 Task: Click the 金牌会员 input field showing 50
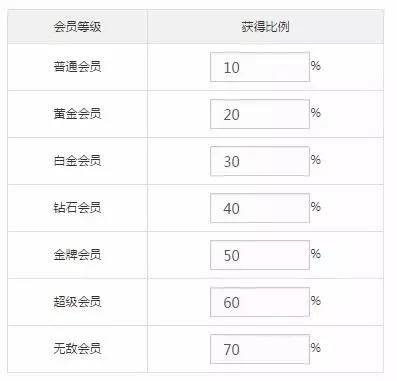[260, 255]
